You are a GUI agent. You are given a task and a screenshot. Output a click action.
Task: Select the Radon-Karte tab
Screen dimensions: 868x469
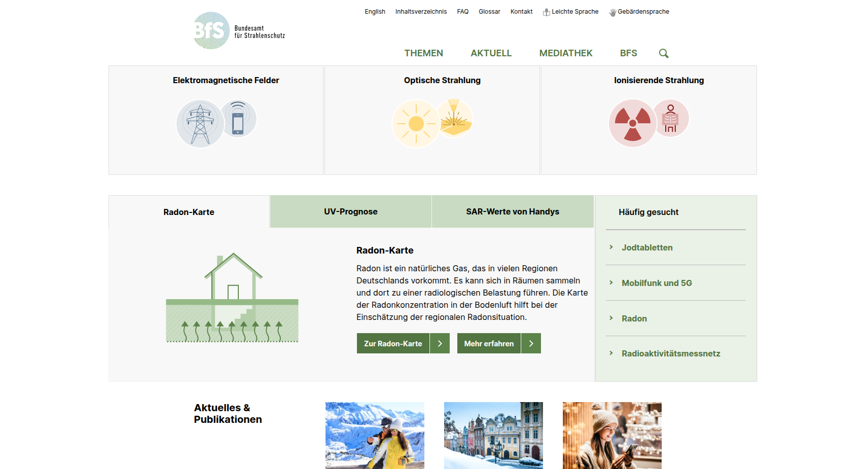[189, 212]
